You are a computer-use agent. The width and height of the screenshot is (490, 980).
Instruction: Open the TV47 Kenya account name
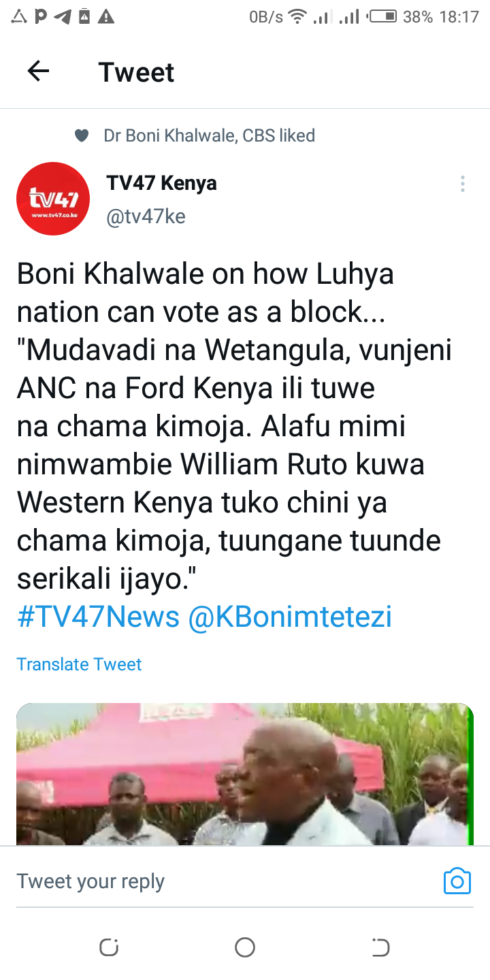(161, 183)
